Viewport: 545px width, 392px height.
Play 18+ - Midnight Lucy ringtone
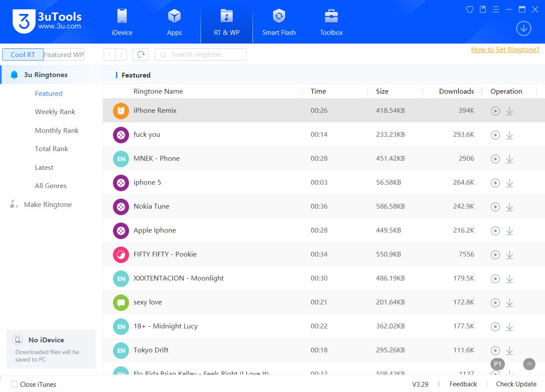(495, 327)
